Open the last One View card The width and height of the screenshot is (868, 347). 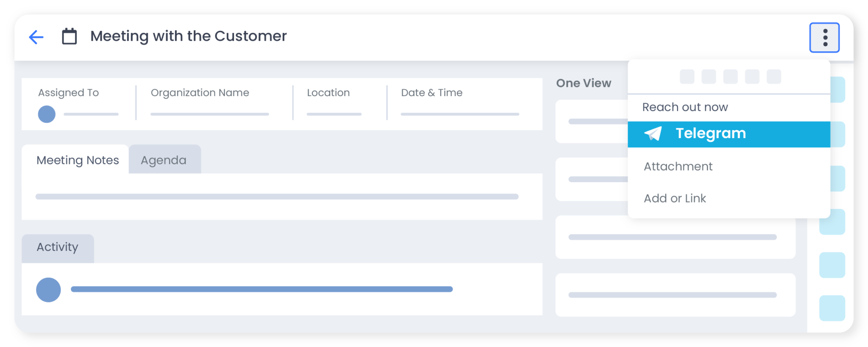pyautogui.click(x=676, y=295)
